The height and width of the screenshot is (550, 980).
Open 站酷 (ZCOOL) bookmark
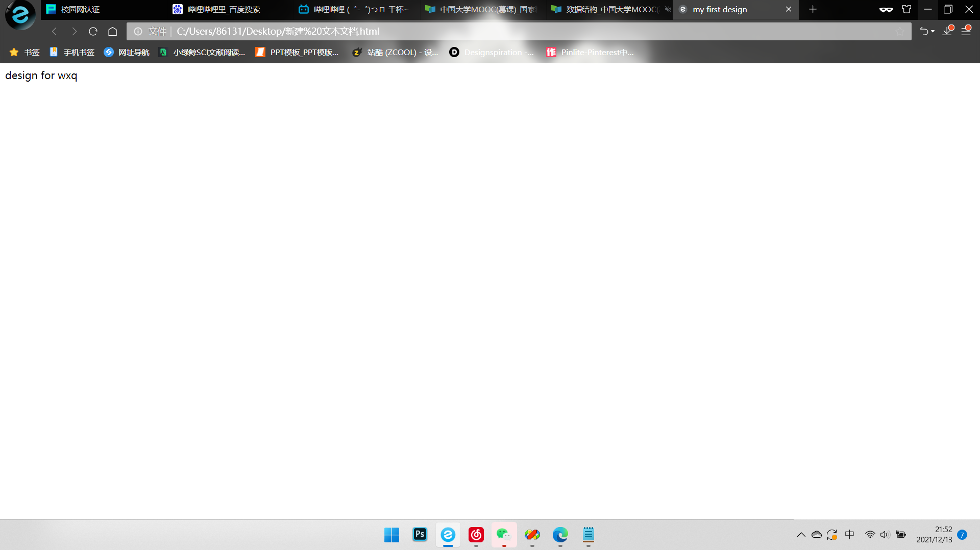(x=396, y=52)
